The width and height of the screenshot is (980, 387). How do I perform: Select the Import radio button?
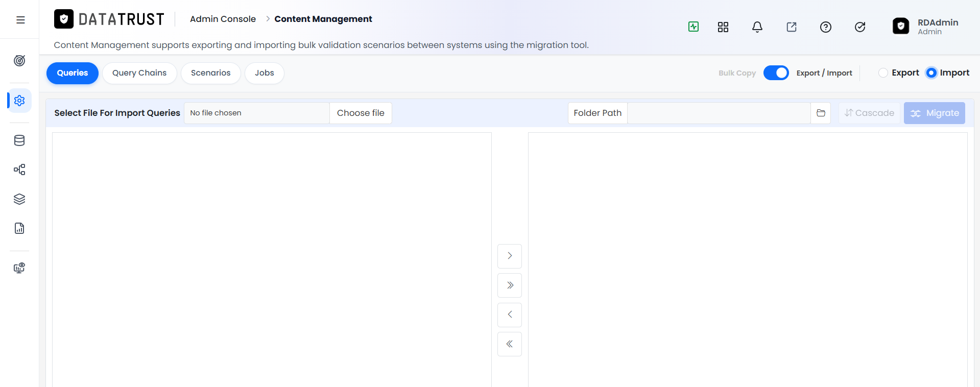pos(931,73)
